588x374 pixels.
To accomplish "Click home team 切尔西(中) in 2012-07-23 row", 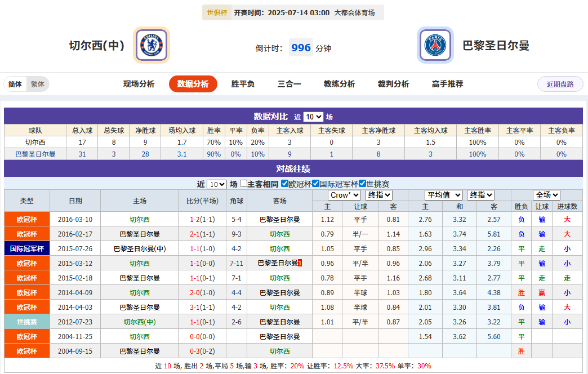I will point(140,322).
